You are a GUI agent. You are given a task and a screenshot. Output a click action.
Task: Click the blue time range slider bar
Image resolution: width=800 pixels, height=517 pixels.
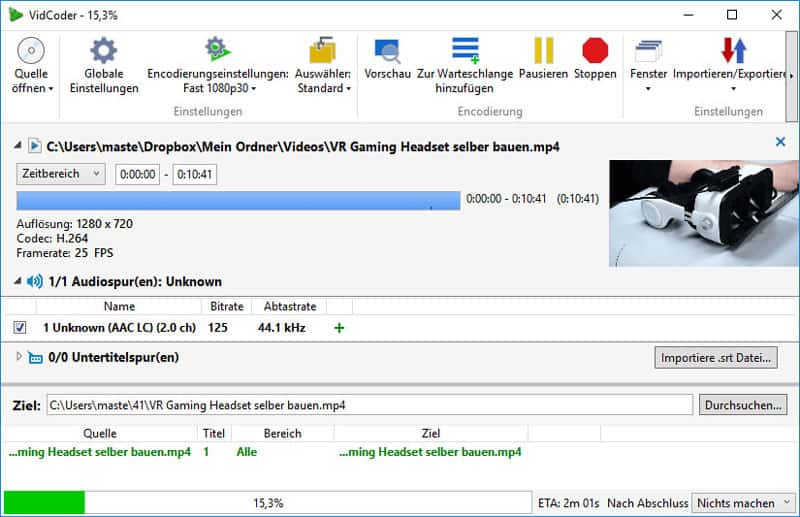238,201
